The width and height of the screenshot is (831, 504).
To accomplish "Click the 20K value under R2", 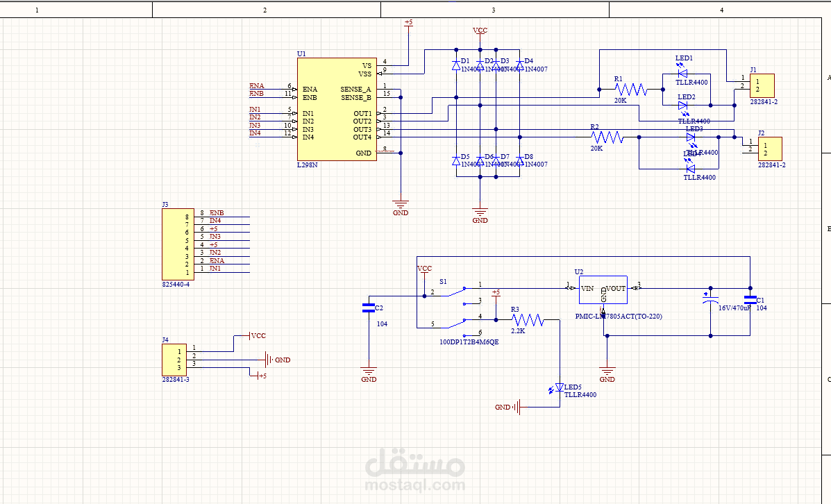I will pyautogui.click(x=597, y=149).
